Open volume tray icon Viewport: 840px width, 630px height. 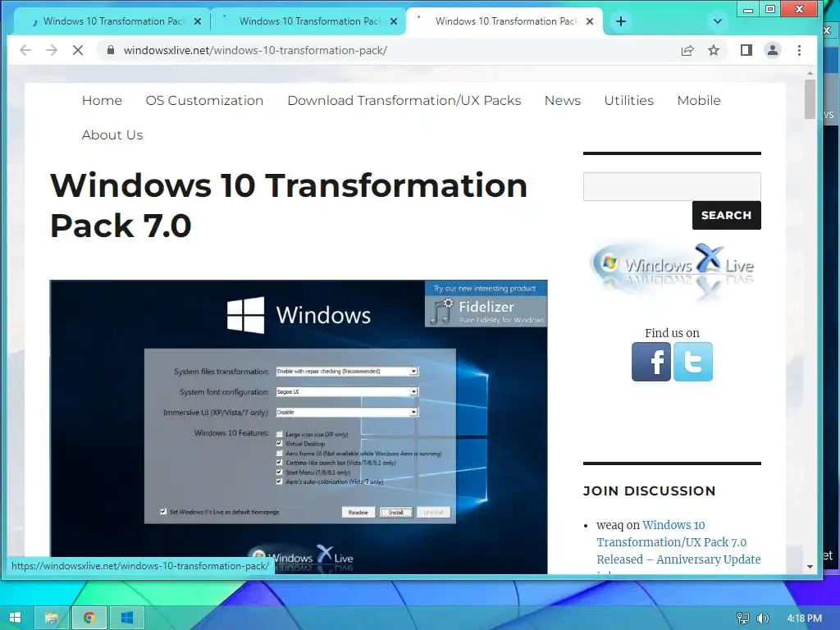point(762,619)
